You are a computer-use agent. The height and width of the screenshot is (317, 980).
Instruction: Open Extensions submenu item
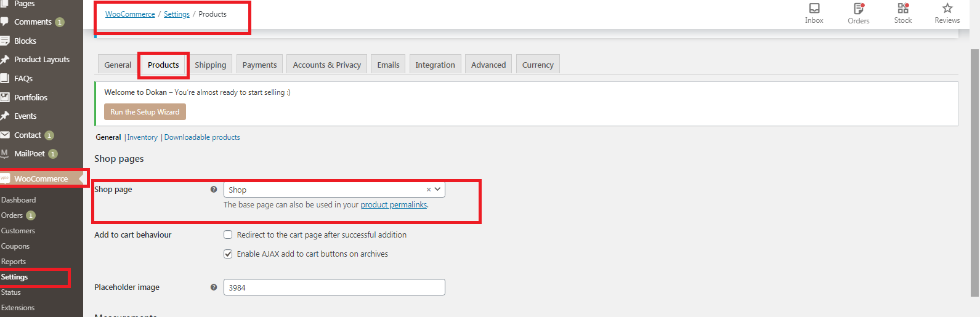coord(18,308)
